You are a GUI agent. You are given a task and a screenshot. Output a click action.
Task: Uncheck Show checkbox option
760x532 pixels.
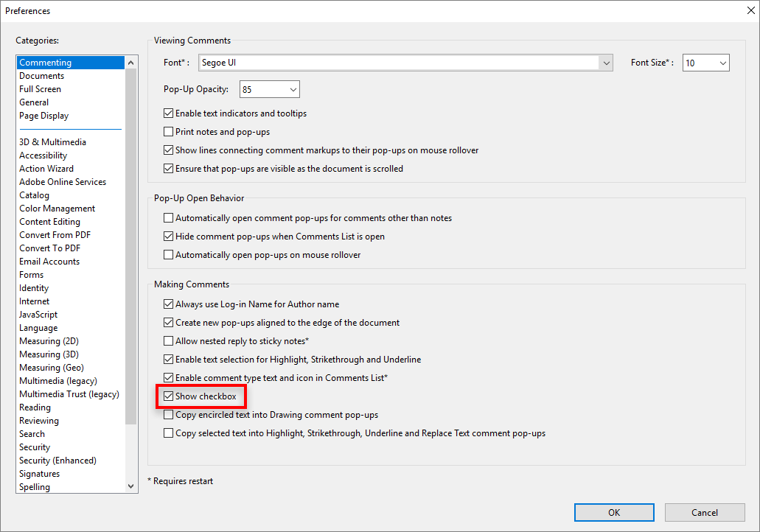click(168, 396)
